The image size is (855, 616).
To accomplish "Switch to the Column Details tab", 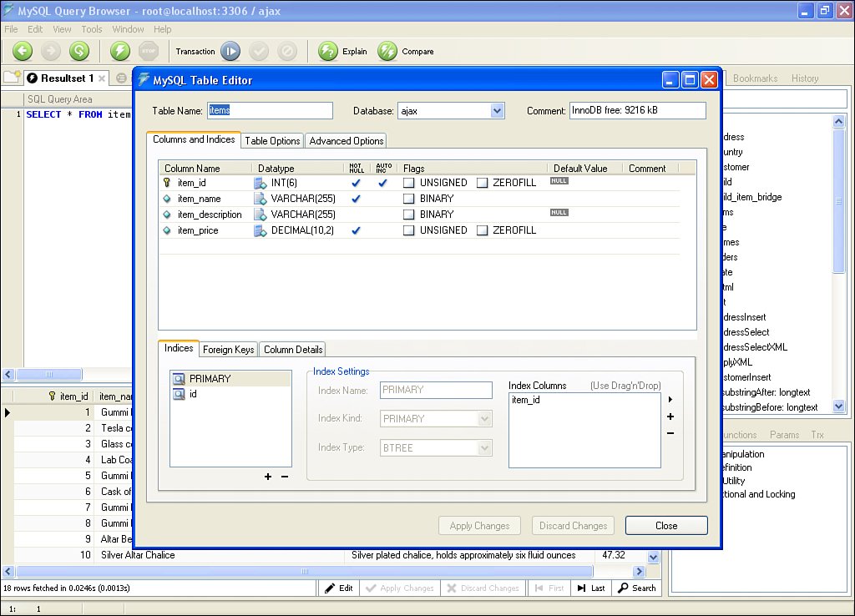I will point(293,350).
